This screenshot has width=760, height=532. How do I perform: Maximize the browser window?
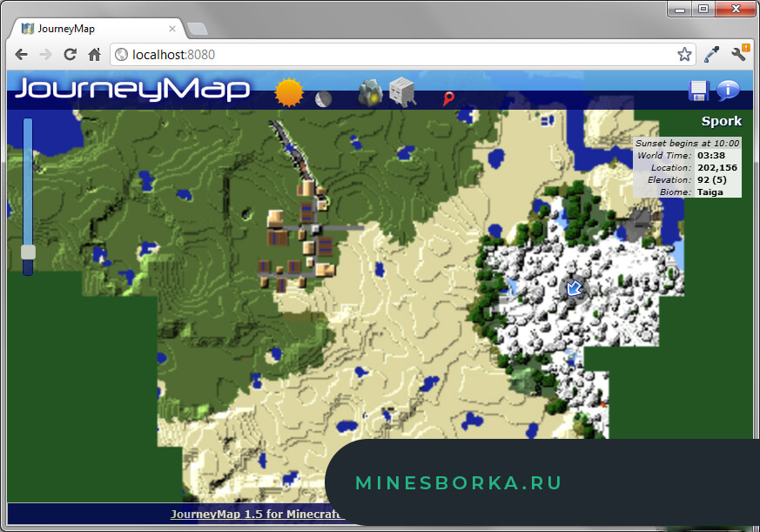pyautogui.click(x=703, y=9)
